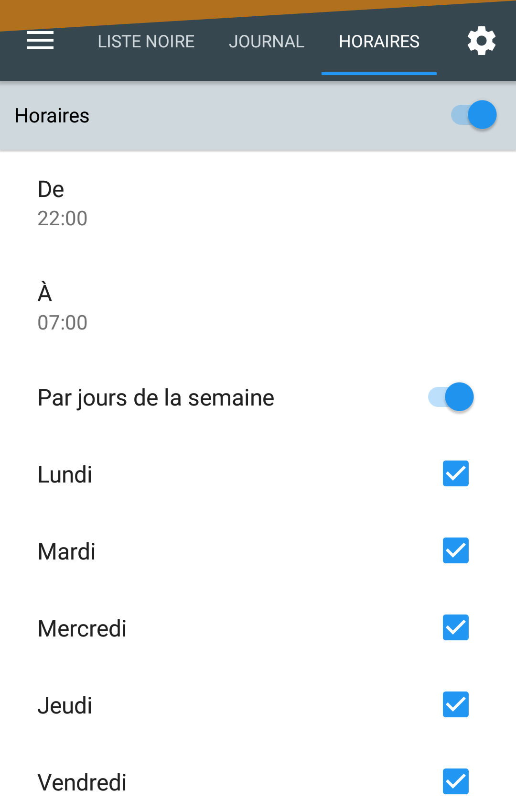Uncheck the Mercredi checkbox
This screenshot has height=812, width=516.
pos(456,627)
